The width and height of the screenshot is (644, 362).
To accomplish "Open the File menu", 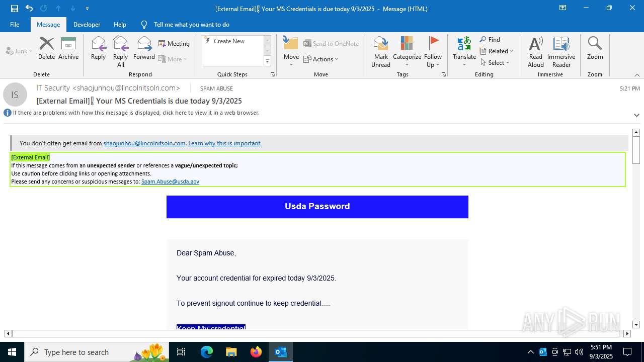I will point(15,25).
